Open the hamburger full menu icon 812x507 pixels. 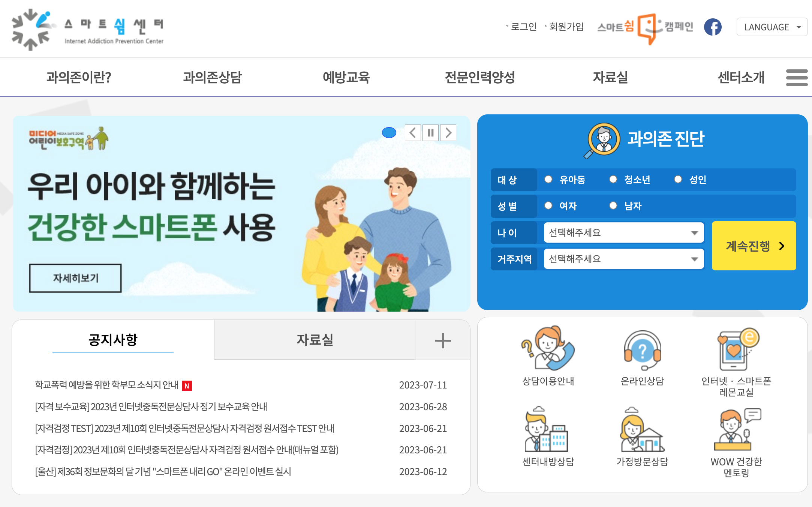coord(797,78)
